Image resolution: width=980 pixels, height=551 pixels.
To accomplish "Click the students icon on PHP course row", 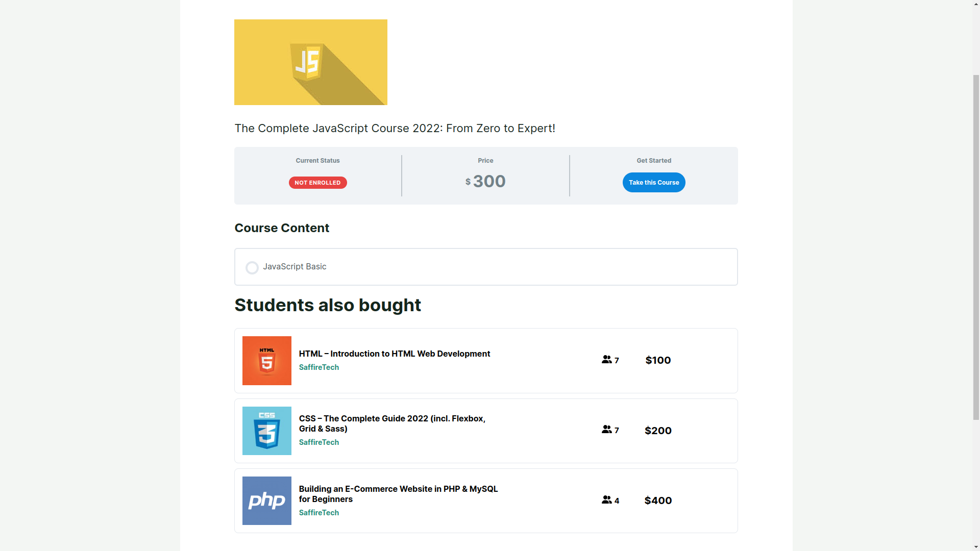I will coord(606,500).
